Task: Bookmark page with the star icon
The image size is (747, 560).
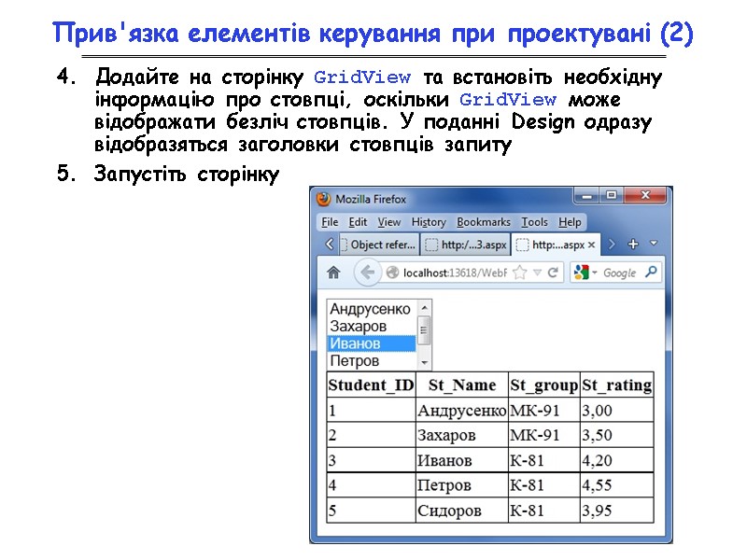Action: [520, 273]
